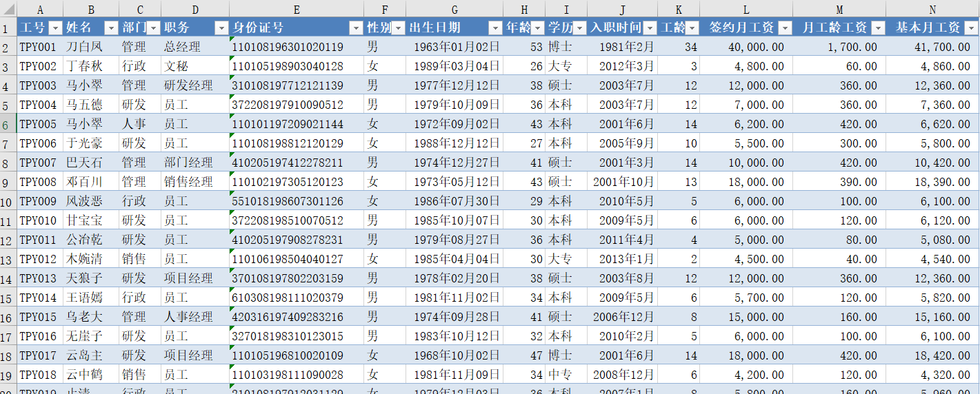
Task: Select name cell 刀白凤
Action: click(91, 48)
